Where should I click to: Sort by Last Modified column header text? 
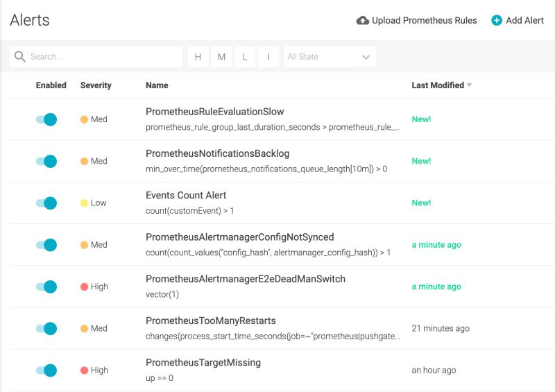tap(438, 85)
